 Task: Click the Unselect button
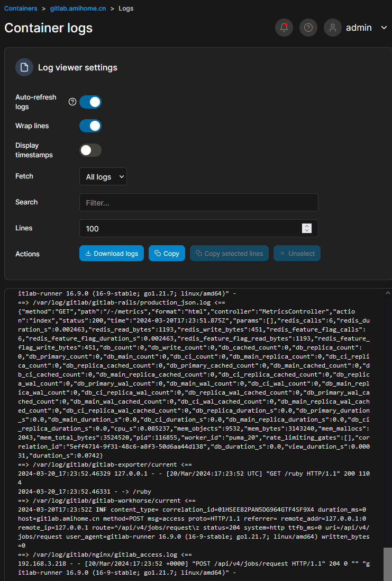coord(297,254)
